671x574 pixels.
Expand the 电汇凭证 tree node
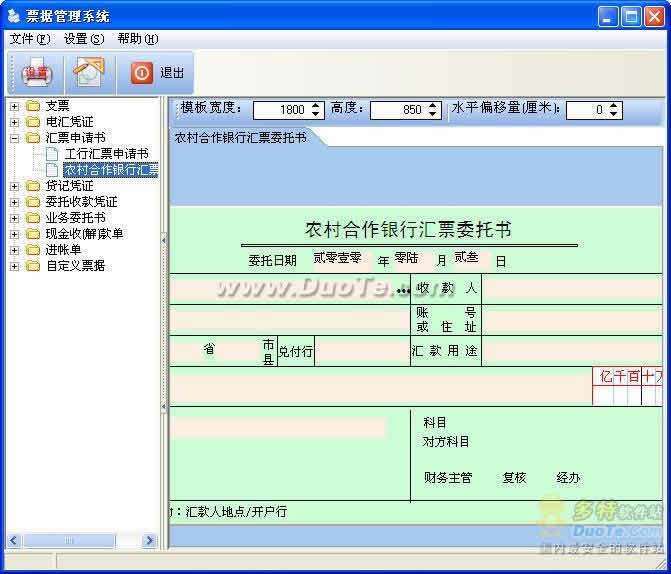click(15, 122)
